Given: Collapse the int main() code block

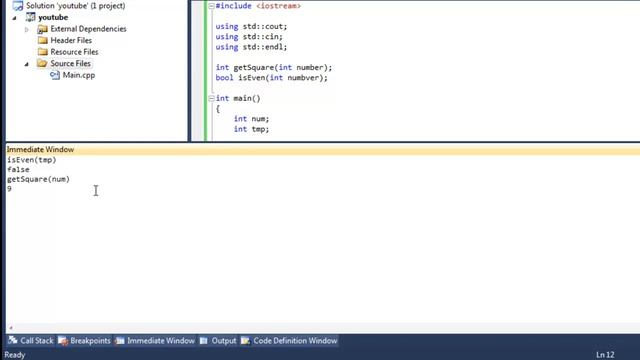Looking at the screenshot, I should (211, 98).
